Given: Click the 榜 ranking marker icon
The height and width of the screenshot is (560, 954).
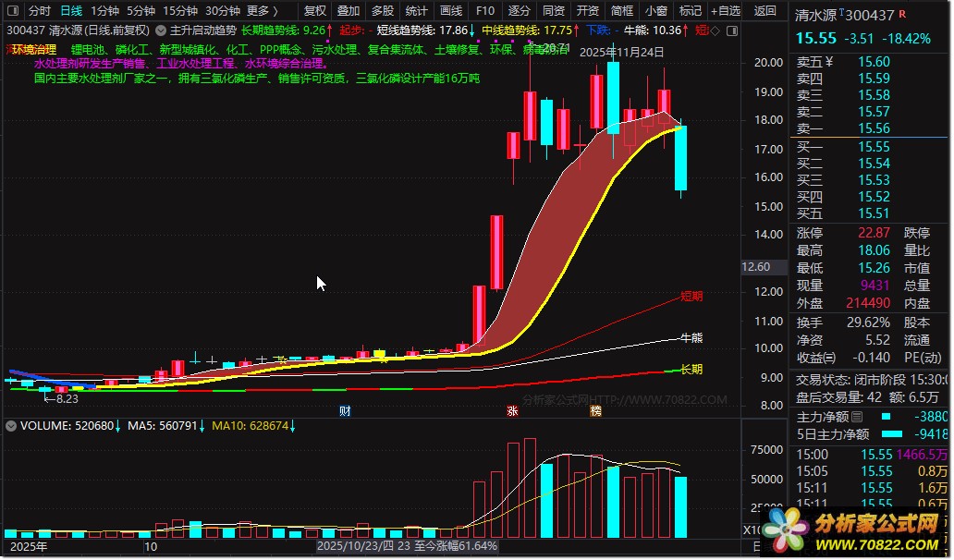Looking at the screenshot, I should [x=595, y=411].
